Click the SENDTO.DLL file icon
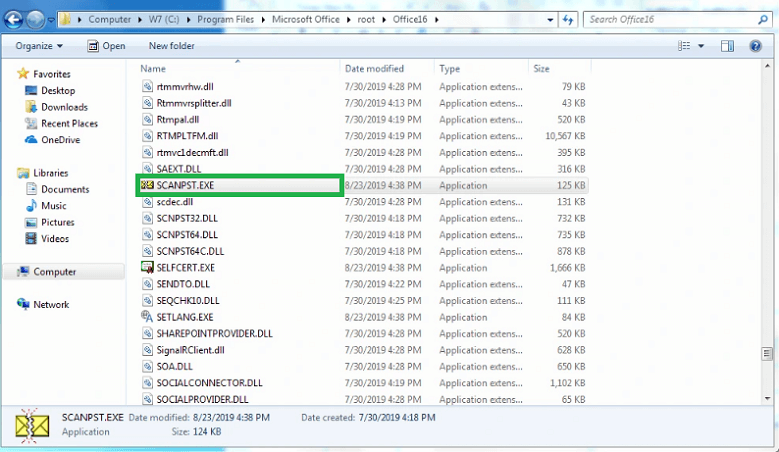This screenshot has width=779, height=452. click(x=147, y=284)
